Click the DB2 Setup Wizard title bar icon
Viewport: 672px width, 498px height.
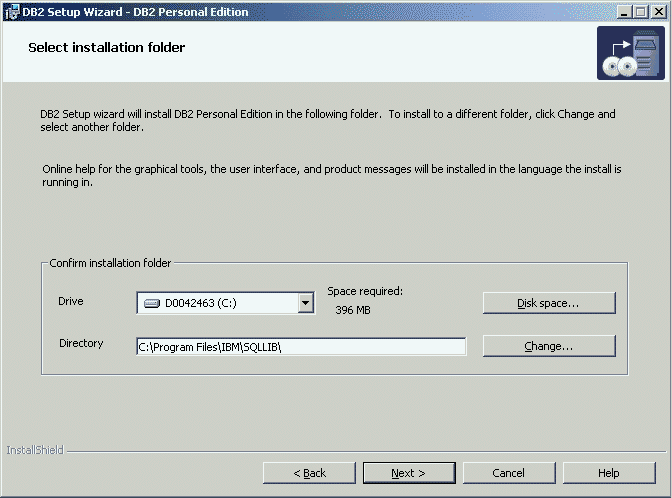click(x=11, y=12)
